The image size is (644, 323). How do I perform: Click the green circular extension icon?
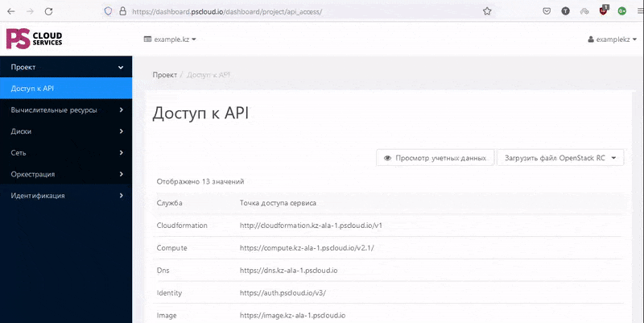tap(622, 11)
